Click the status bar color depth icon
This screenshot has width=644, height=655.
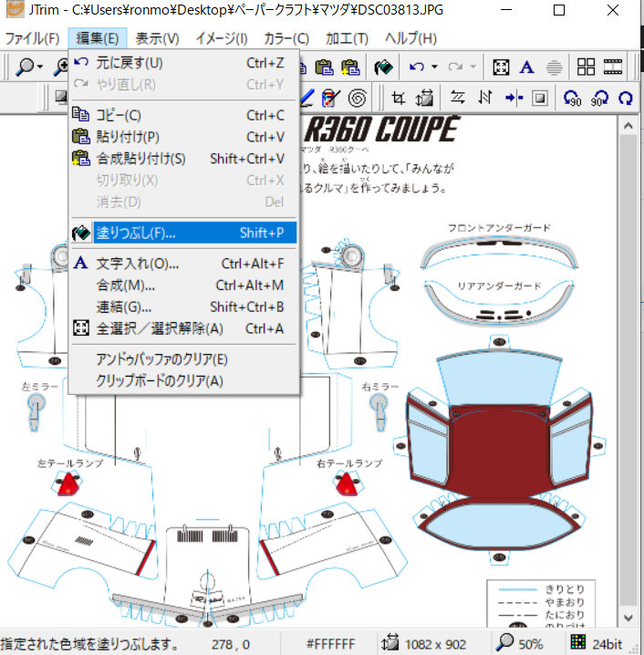578,641
